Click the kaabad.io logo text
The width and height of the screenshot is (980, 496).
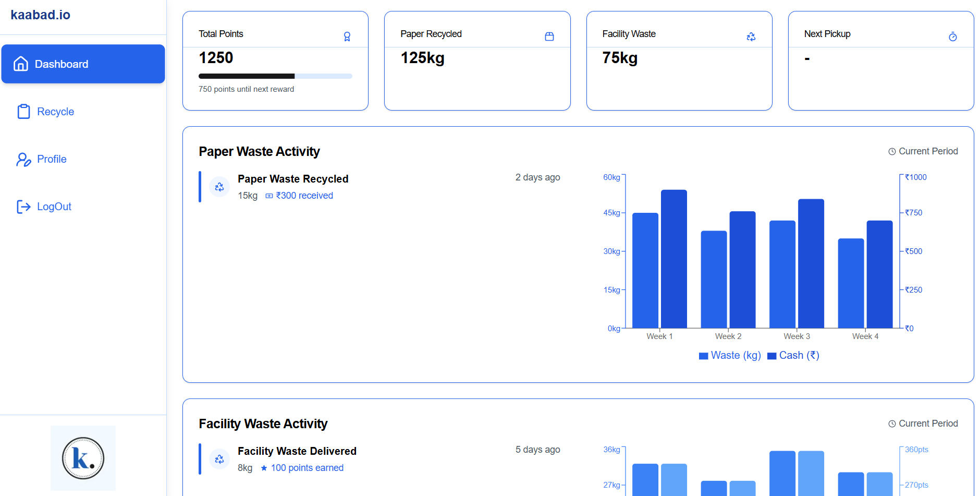click(x=41, y=15)
